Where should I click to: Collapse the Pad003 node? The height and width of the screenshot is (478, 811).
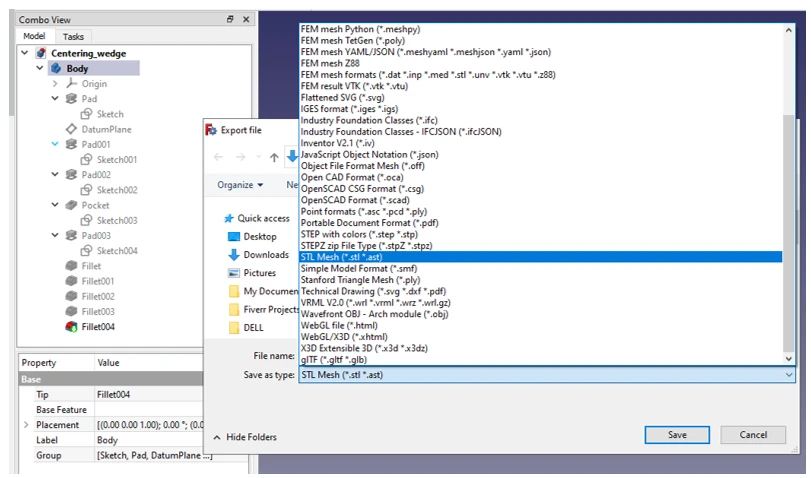click(x=55, y=235)
